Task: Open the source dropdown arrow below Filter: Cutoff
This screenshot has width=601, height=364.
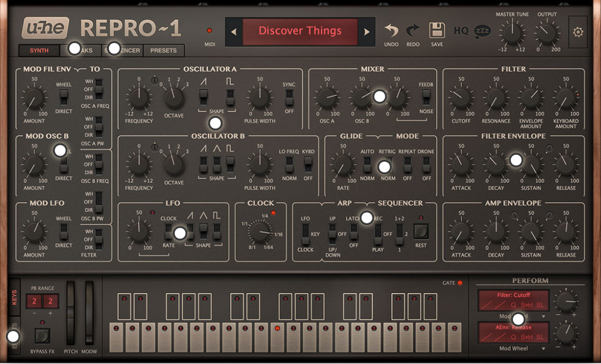Action: [543, 316]
